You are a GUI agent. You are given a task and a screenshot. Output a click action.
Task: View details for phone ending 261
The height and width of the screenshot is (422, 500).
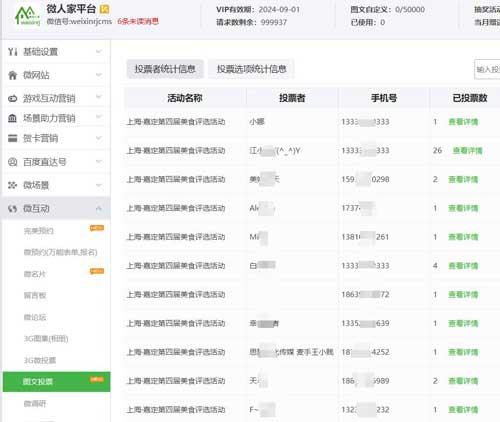tap(463, 237)
